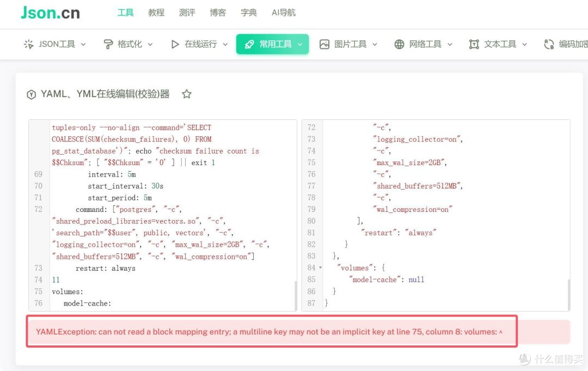The width and height of the screenshot is (588, 371).
Task: Click the JSON工具 sparkle icon
Action: 28,44
